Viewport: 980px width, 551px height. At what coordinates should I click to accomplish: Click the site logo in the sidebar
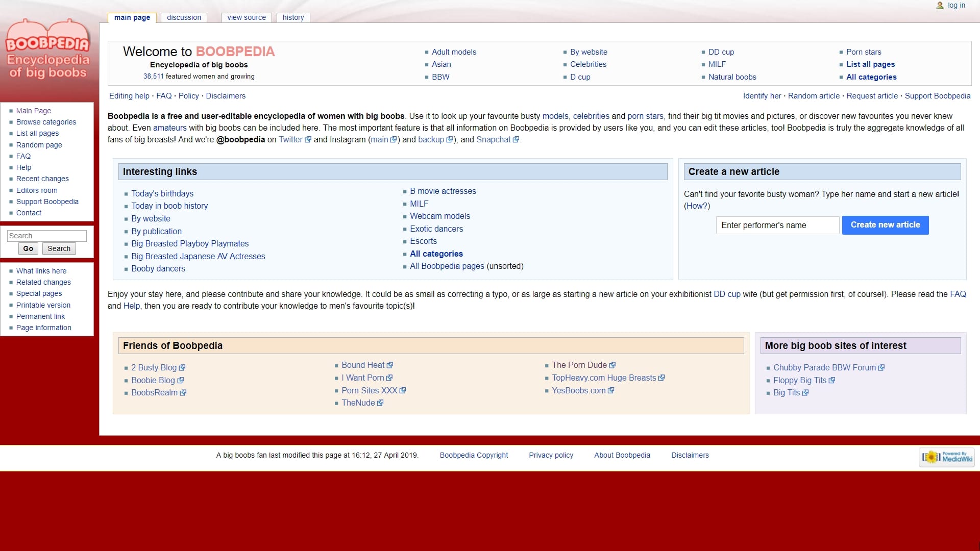click(47, 50)
